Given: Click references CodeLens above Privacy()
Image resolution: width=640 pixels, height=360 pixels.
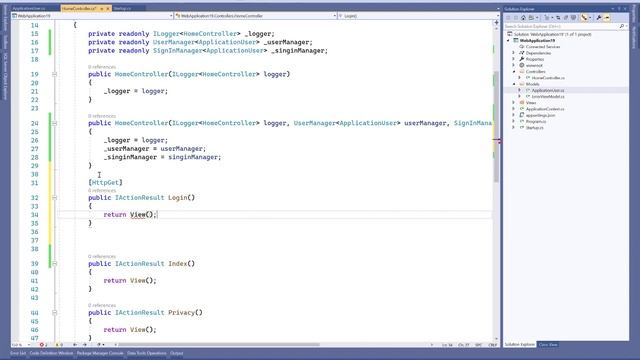Looking at the screenshot, I should pyautogui.click(x=102, y=305).
